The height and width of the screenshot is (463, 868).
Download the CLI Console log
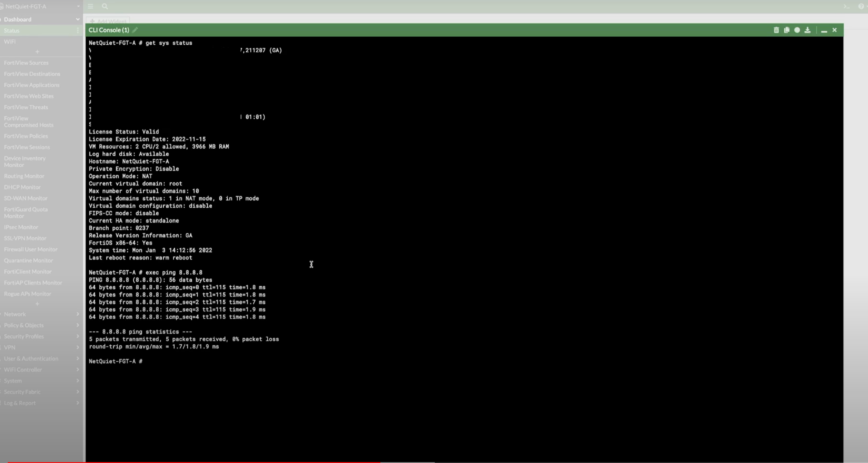click(x=808, y=30)
